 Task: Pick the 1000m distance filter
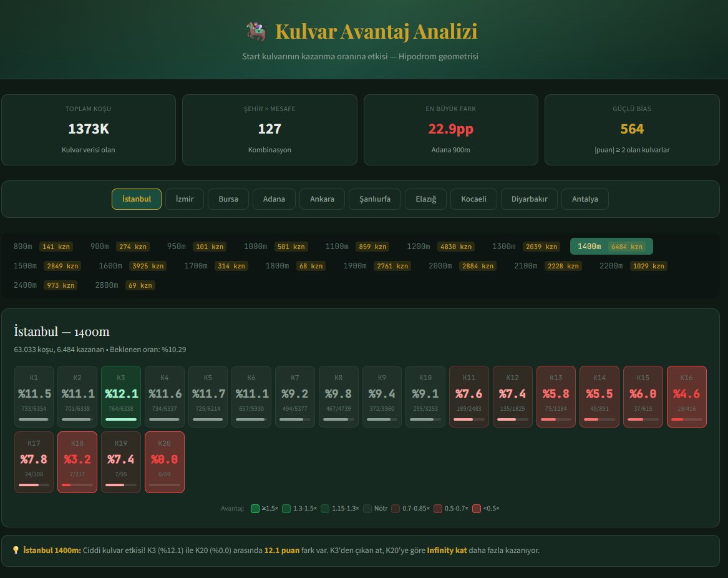(x=275, y=247)
